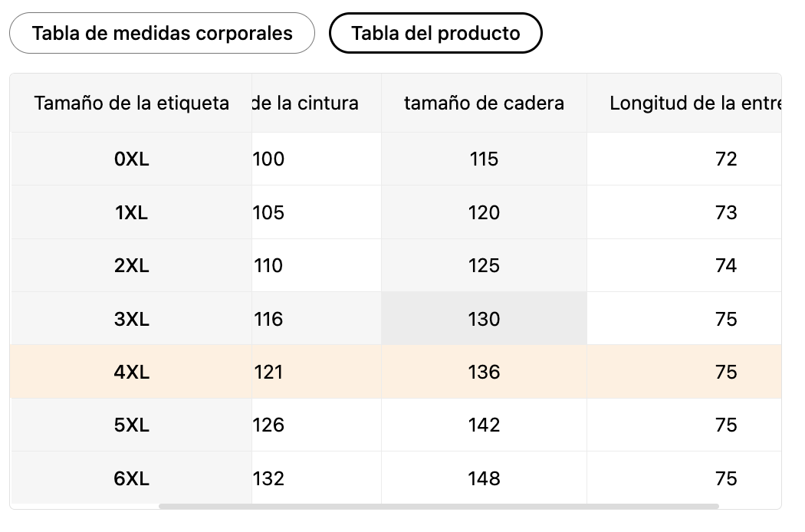
Task: Click waist value 100 in 0XL row
Action: pyautogui.click(x=269, y=159)
